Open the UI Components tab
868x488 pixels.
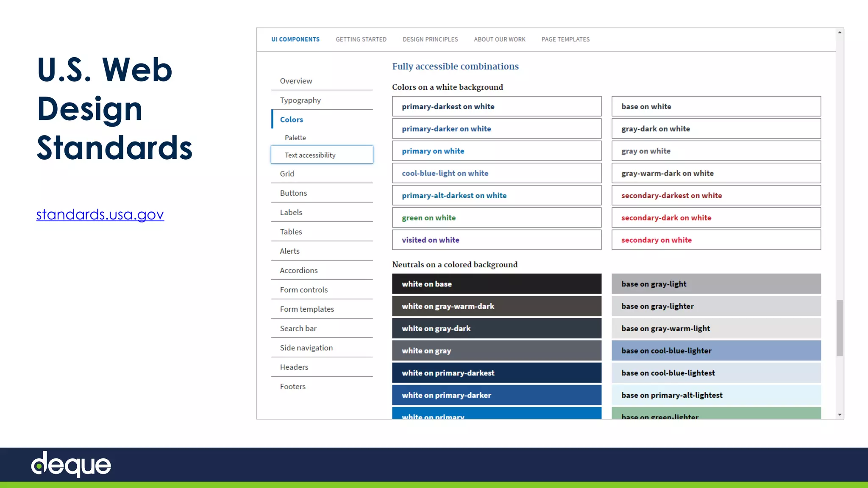295,39
